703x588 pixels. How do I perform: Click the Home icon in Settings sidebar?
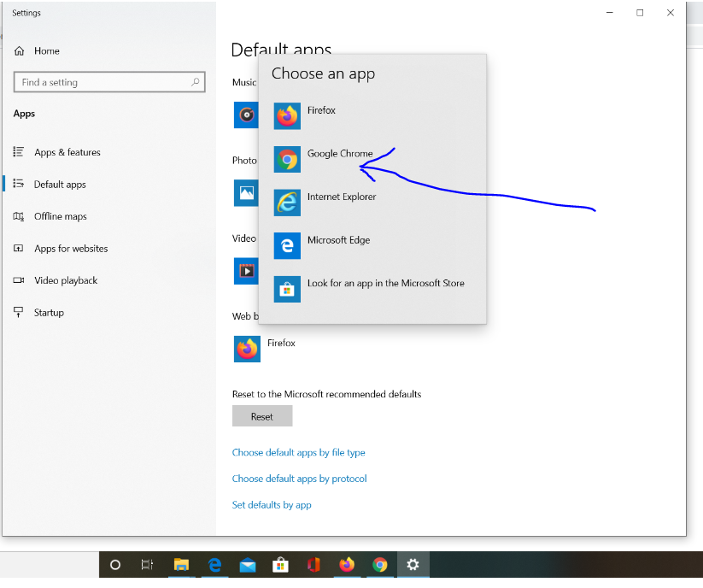[x=19, y=51]
